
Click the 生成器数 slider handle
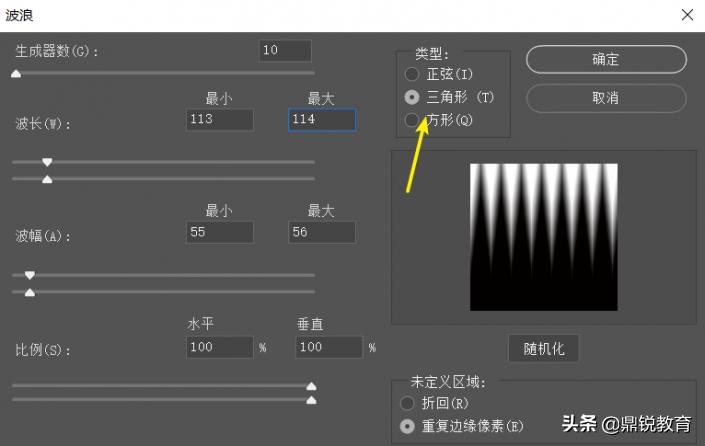pos(16,74)
